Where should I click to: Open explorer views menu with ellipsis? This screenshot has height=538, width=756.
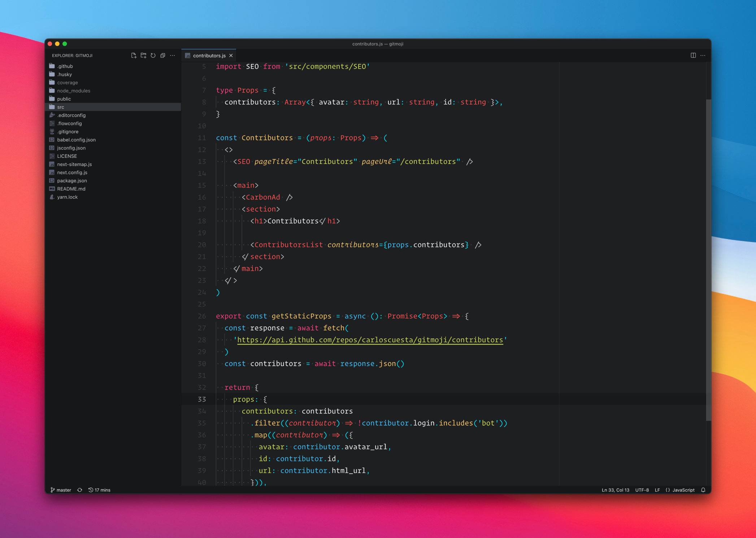(173, 55)
